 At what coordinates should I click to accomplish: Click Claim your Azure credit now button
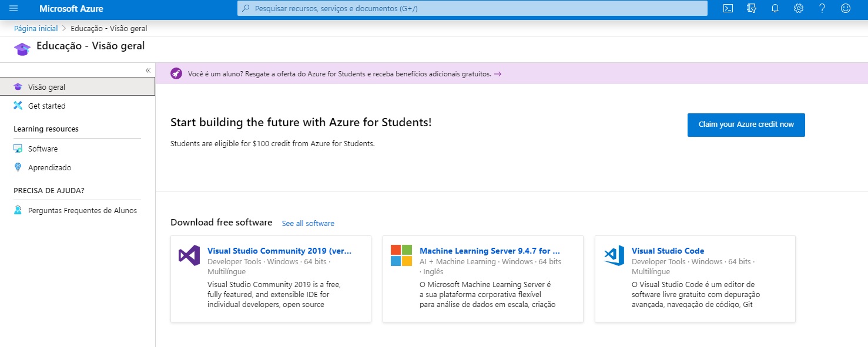(x=746, y=124)
